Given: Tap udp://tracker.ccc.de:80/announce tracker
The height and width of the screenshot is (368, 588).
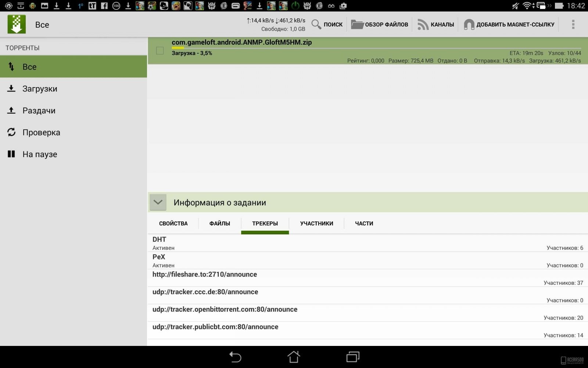Looking at the screenshot, I should pyautogui.click(x=367, y=296).
